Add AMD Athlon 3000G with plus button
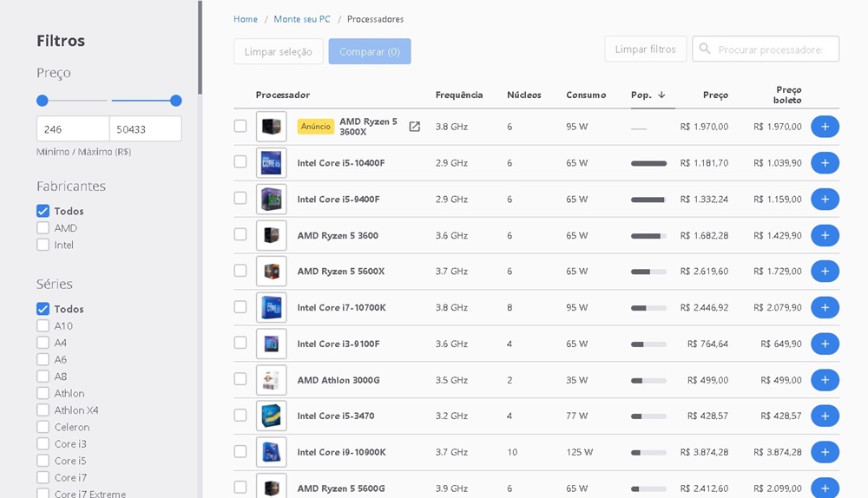Screen dimensions: 868x498 click(825, 380)
